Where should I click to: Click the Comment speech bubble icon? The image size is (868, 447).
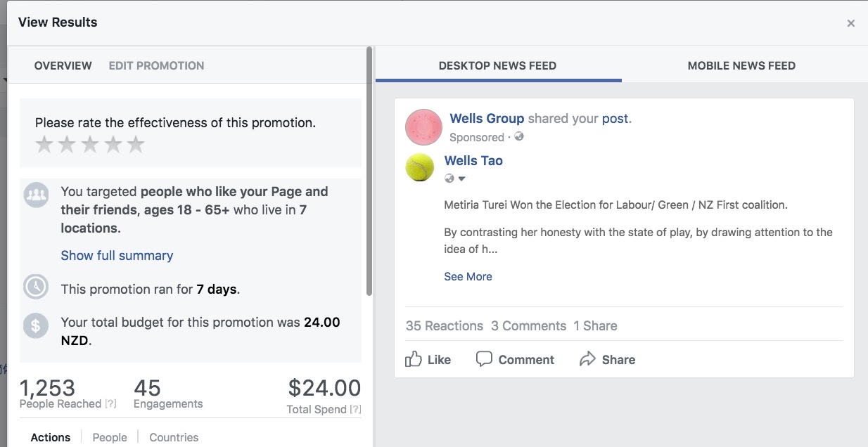484,359
